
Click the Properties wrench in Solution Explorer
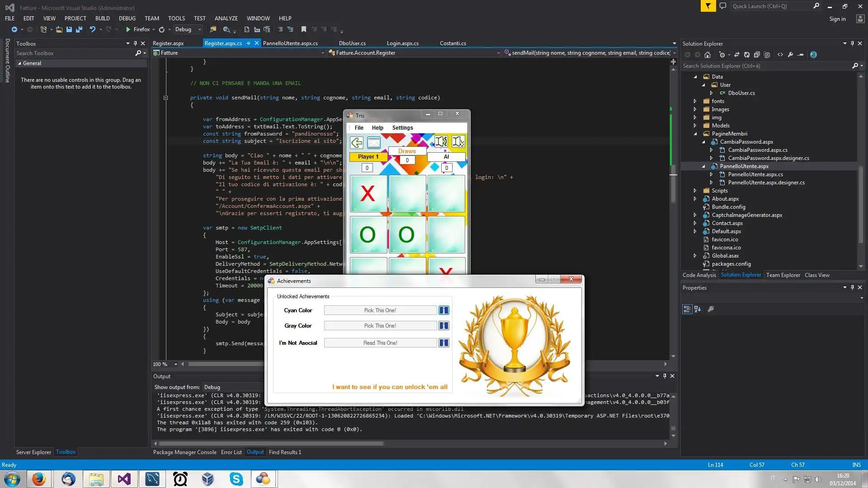point(790,55)
